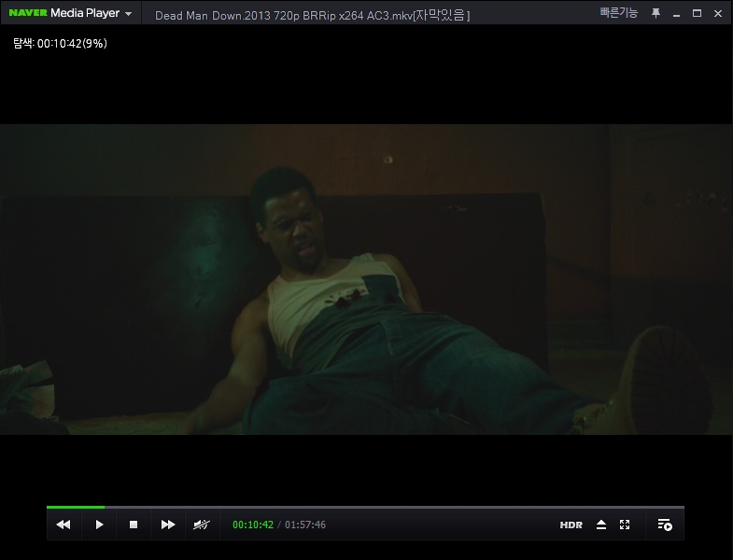Screen dimensions: 733x560
Task: Click the rewind button
Action: [63, 525]
